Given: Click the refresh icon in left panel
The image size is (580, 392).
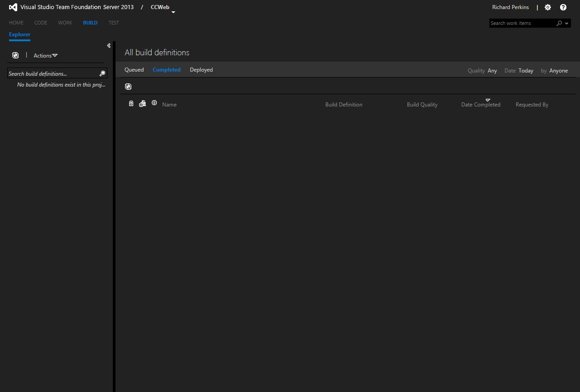Looking at the screenshot, I should click(x=15, y=55).
